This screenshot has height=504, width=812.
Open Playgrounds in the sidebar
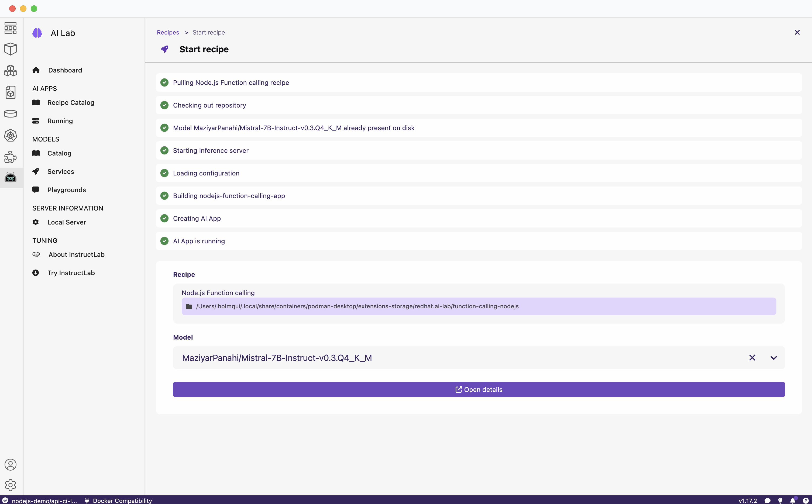pos(66,190)
